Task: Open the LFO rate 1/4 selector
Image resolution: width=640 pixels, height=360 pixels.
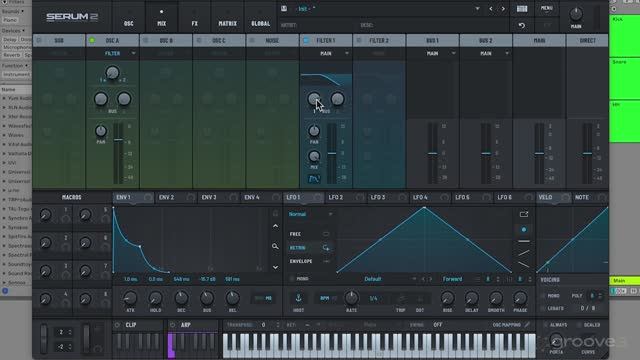Action: pyautogui.click(x=373, y=298)
